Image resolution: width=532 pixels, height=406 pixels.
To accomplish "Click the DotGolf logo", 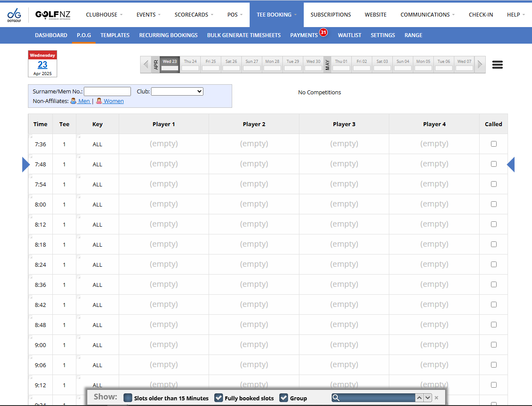I will click(14, 15).
